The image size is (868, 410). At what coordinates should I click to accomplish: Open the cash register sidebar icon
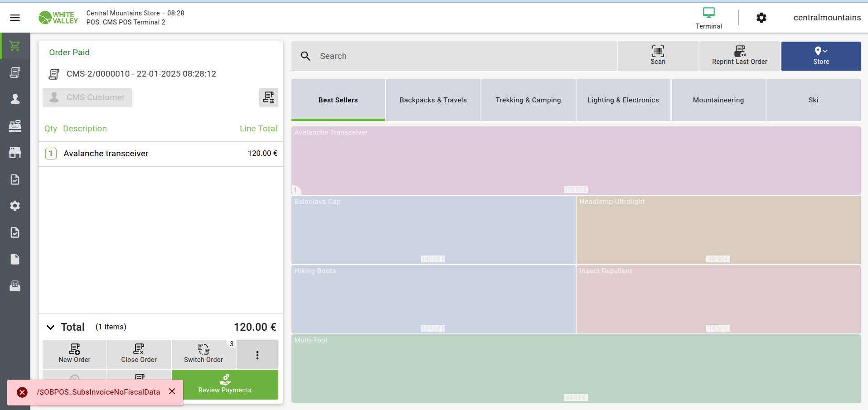[15, 126]
